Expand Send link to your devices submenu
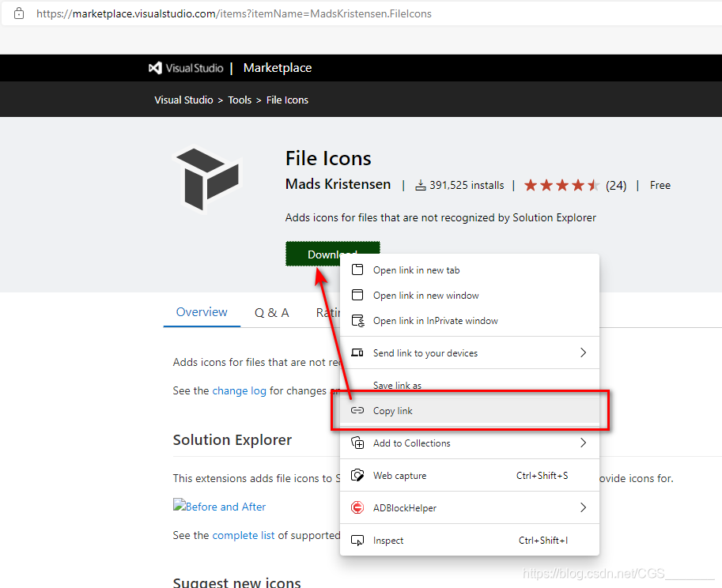 (x=583, y=352)
